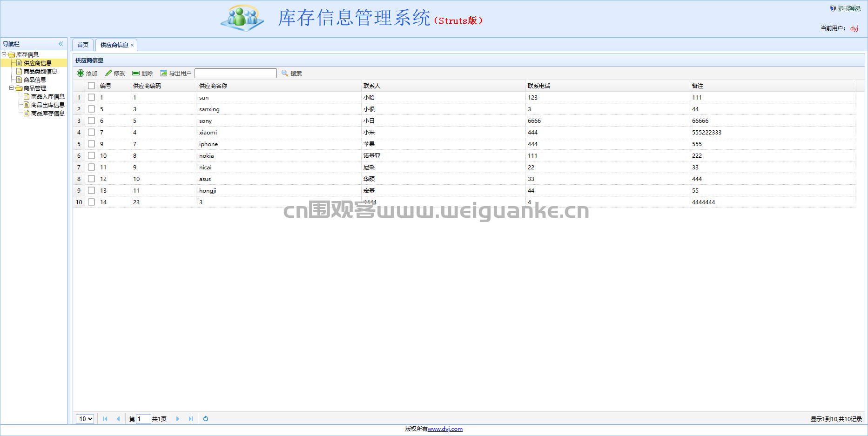The width and height of the screenshot is (868, 436).
Task: Collapse the navigation panel with double-arrow icon
Action: pos(61,44)
